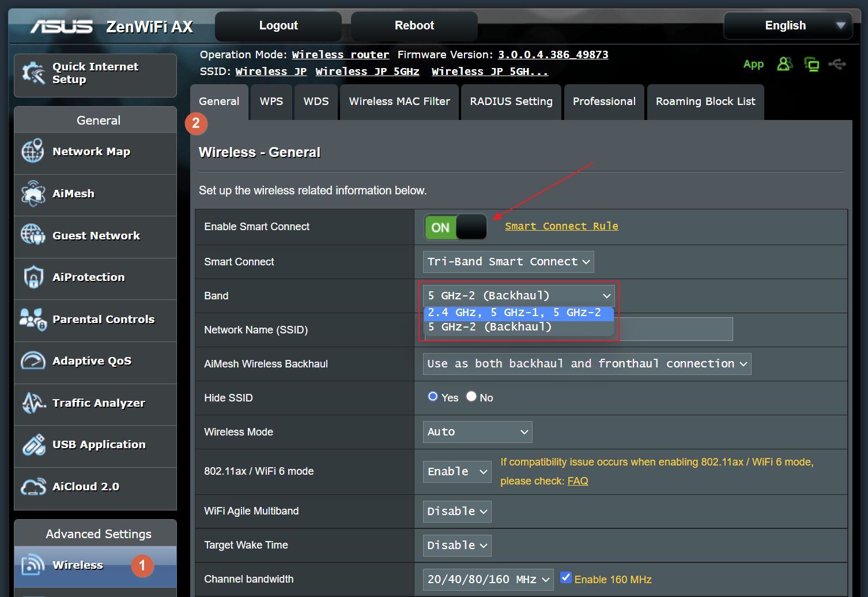Viewport: 868px width, 597px height.
Task: Open the Guest Network menu item
Action: click(96, 235)
